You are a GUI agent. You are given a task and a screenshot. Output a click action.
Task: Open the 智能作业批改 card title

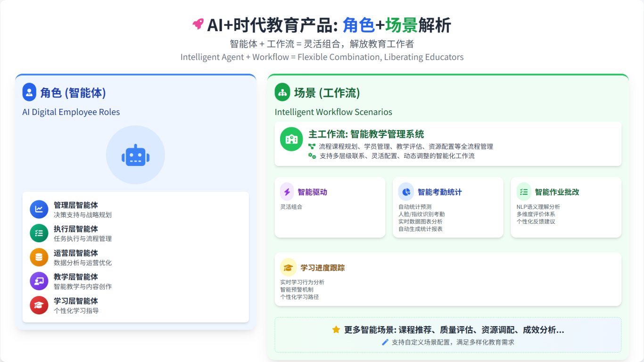point(557,192)
